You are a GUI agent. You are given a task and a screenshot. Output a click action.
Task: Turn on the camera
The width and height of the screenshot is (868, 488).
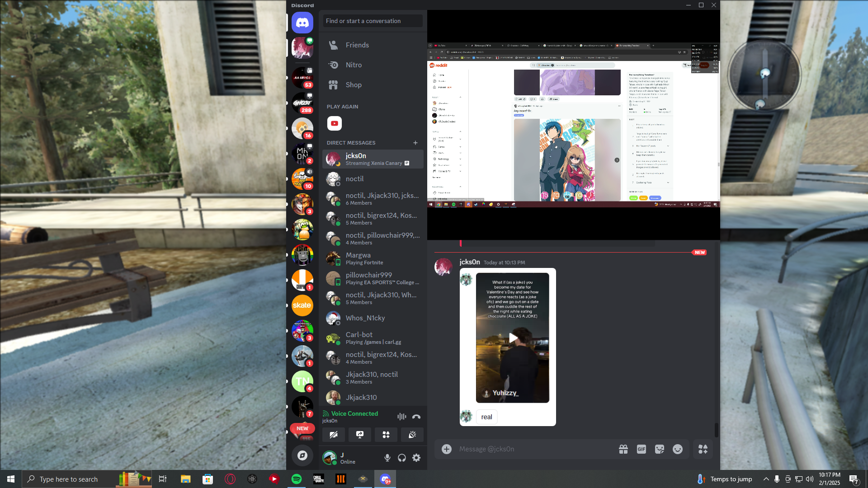click(x=334, y=435)
